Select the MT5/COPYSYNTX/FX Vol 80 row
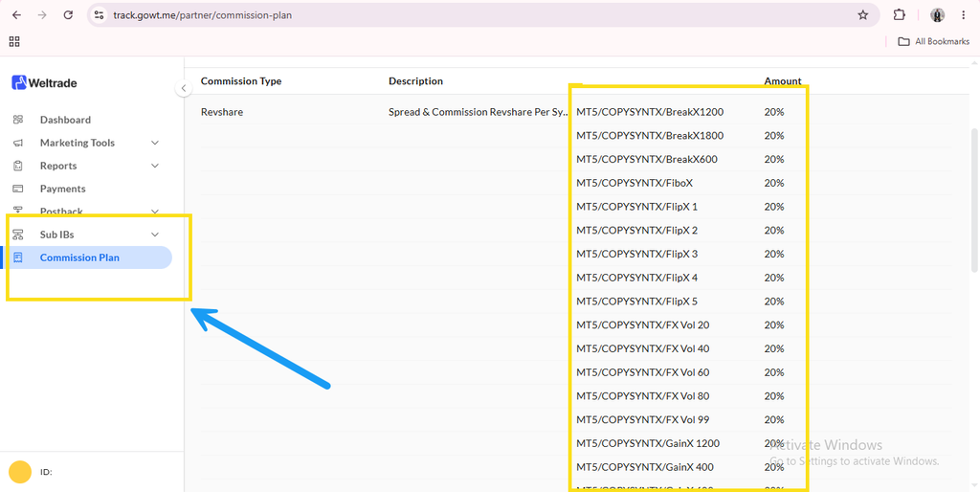The width and height of the screenshot is (980, 492). tap(642, 396)
